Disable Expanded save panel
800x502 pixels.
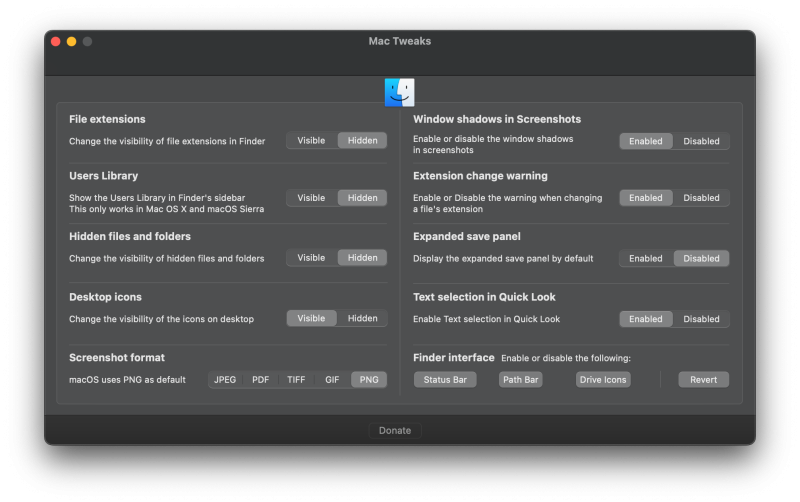point(701,258)
